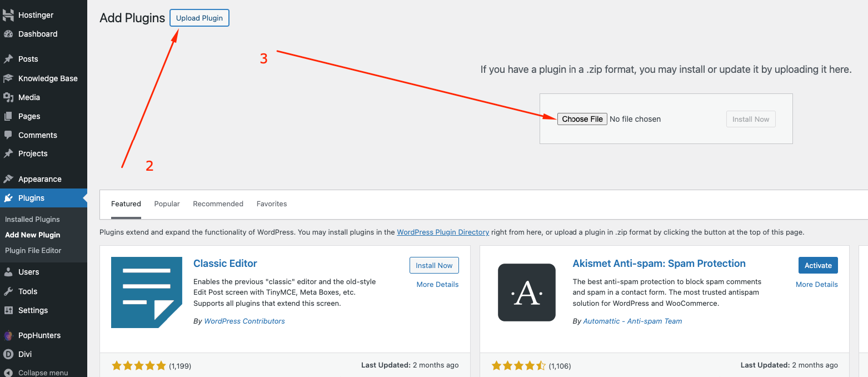The width and height of the screenshot is (868, 377).
Task: Click the Appearance paintbrush icon
Action: click(8, 179)
